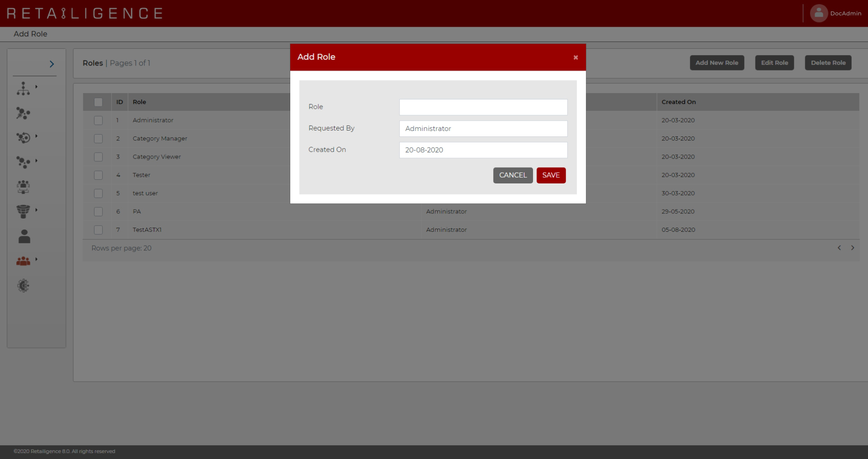Open the funnel sidebar icon
868x459 pixels.
pyautogui.click(x=23, y=211)
